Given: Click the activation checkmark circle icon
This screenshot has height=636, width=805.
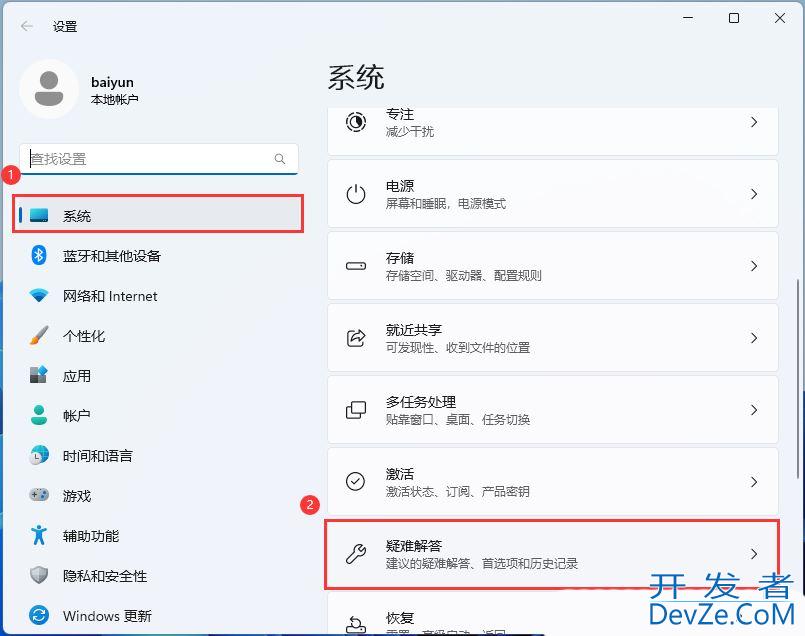Looking at the screenshot, I should 356,481.
